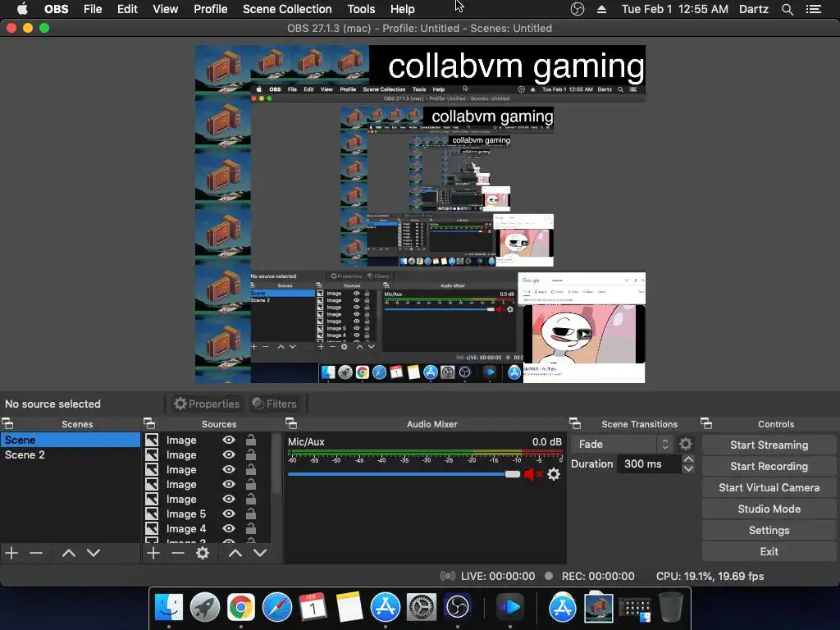Viewport: 840px width, 630px height.
Task: Open the Trash in the Dock
Action: tap(671, 607)
